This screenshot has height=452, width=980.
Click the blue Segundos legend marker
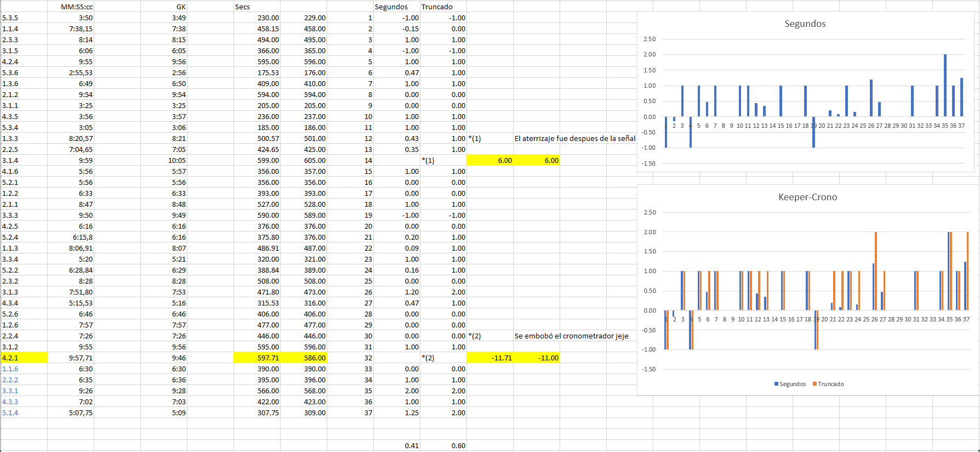pyautogui.click(x=776, y=384)
